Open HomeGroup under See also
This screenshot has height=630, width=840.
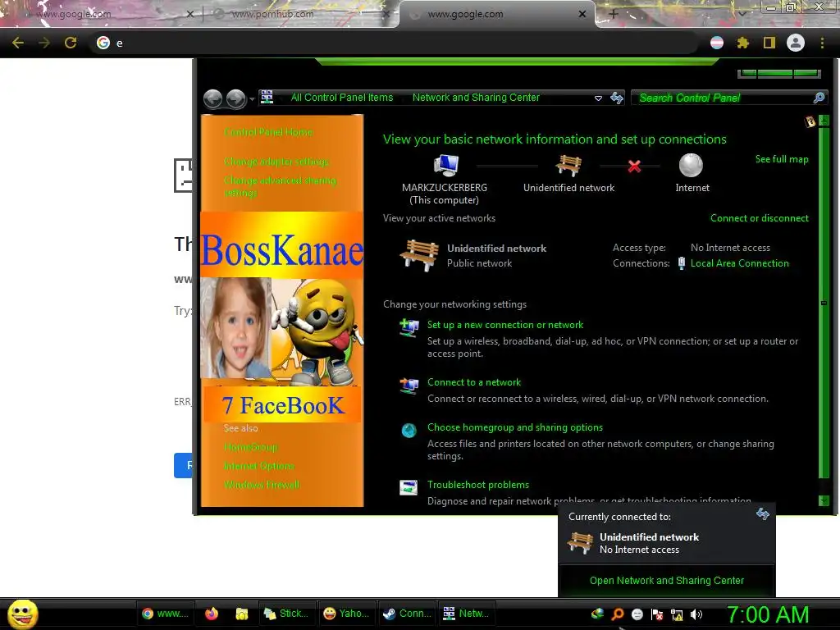[x=251, y=447]
